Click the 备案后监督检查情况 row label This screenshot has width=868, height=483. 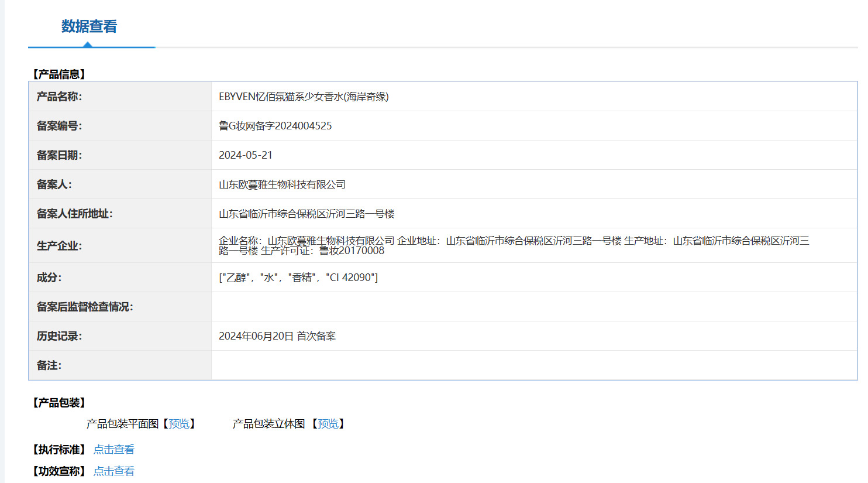(x=85, y=307)
